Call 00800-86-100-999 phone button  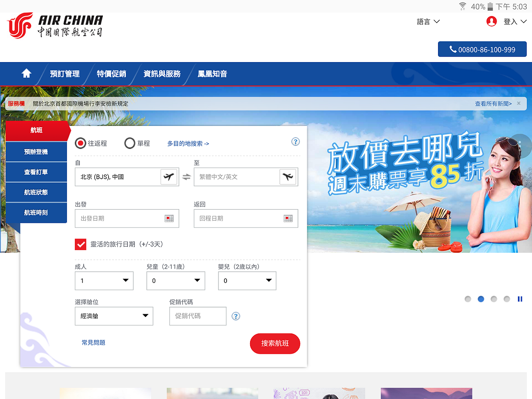pos(482,49)
